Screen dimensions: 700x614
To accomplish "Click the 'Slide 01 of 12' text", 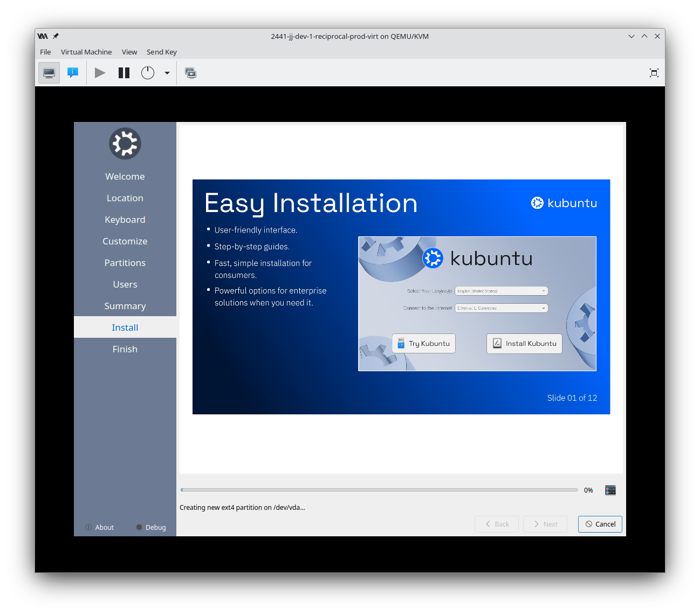I will click(x=572, y=398).
